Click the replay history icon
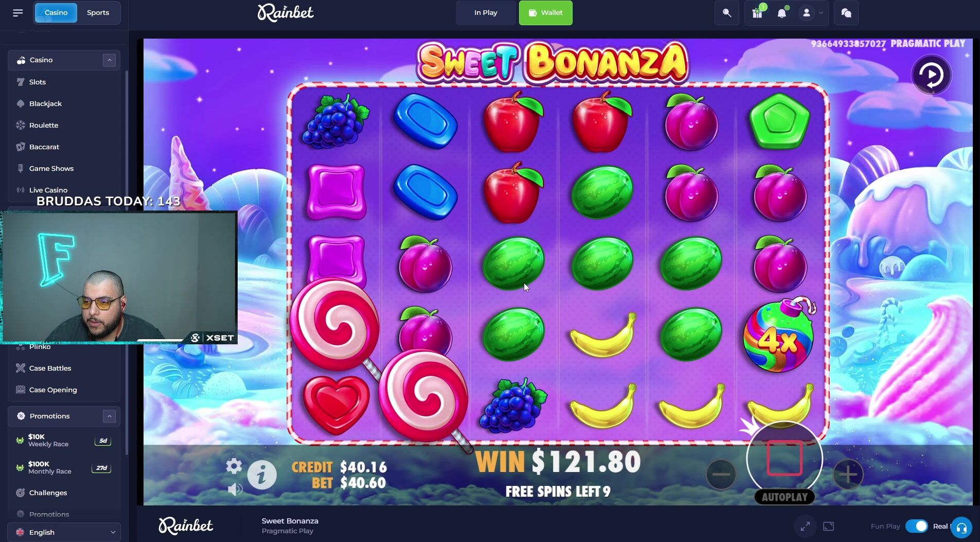This screenshot has height=542, width=980. (x=931, y=75)
